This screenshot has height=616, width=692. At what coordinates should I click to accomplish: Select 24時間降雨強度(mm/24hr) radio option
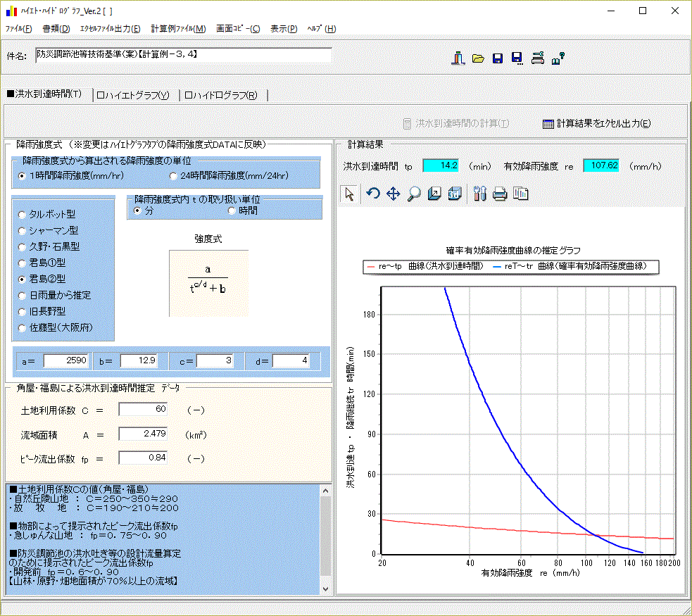point(174,175)
